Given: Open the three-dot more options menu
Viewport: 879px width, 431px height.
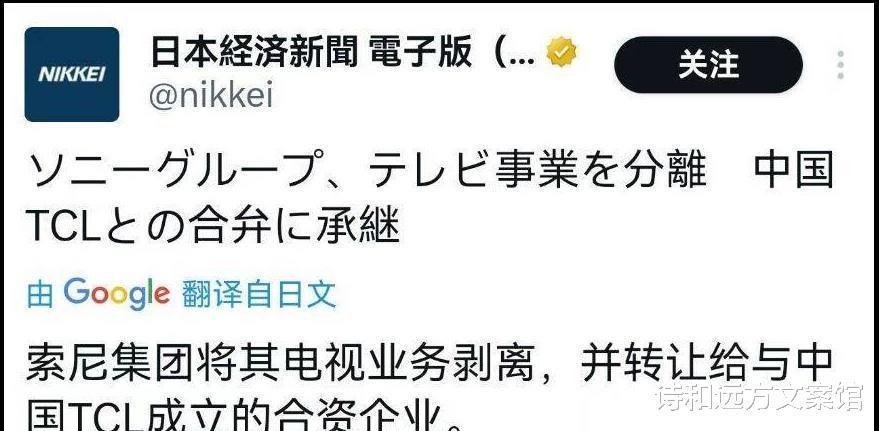Looking at the screenshot, I should click(840, 65).
